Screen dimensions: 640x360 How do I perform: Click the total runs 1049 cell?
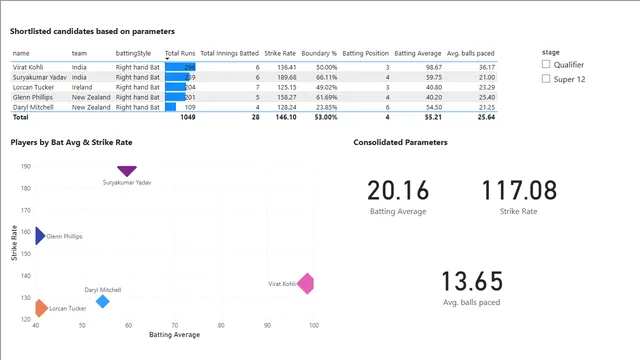(x=188, y=117)
